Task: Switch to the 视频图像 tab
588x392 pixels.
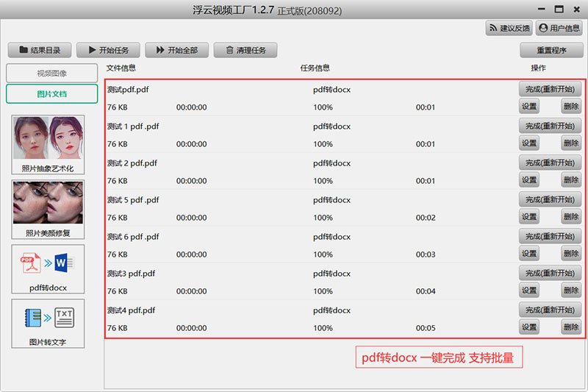Action: [51, 74]
